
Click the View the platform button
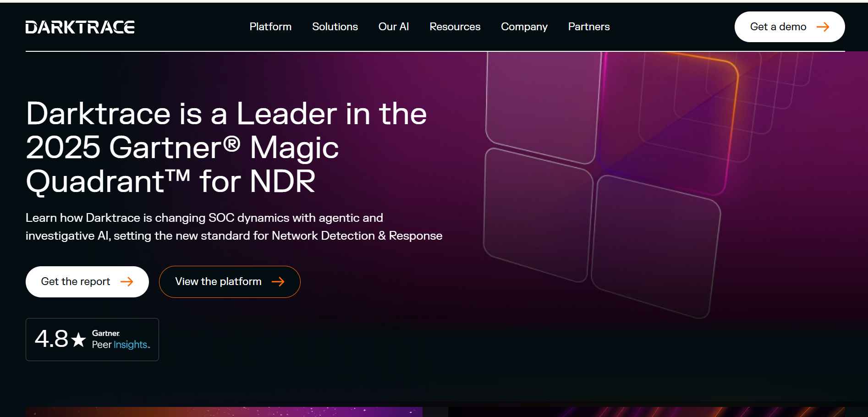tap(230, 281)
